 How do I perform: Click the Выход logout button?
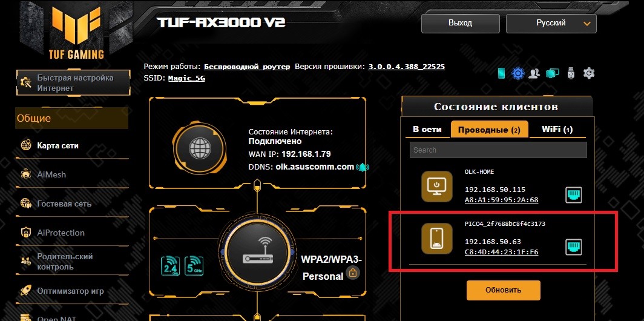pyautogui.click(x=461, y=24)
